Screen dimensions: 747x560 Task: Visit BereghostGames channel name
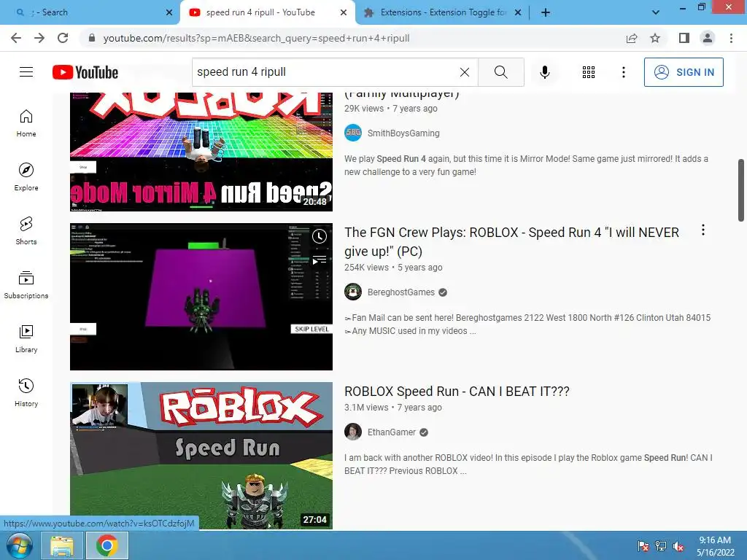(400, 292)
